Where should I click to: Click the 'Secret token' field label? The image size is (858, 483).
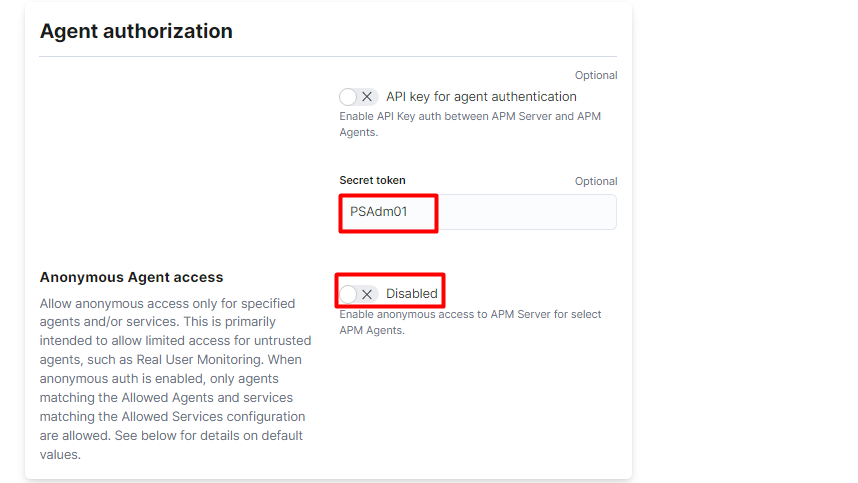pyautogui.click(x=372, y=180)
